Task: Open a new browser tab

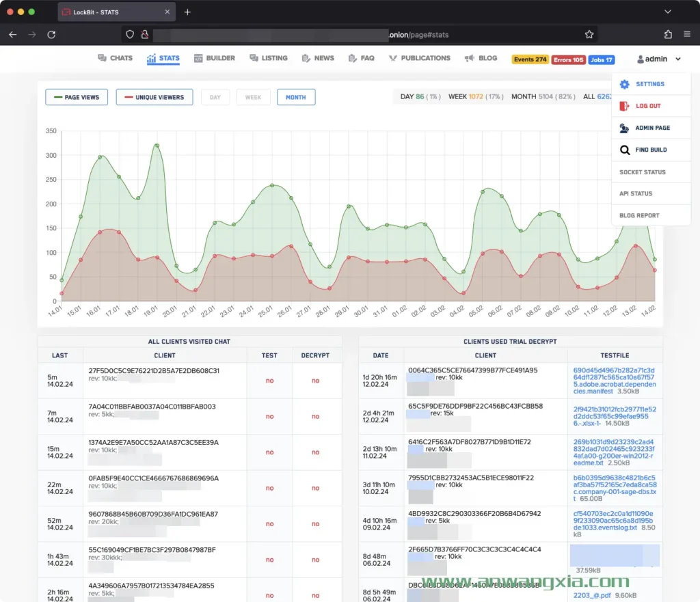Action: [187, 12]
